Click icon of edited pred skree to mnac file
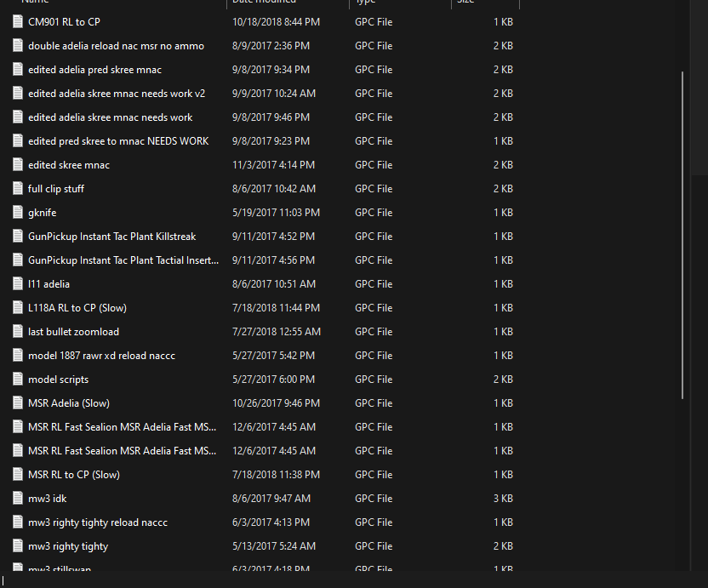The image size is (708, 588). tap(18, 141)
